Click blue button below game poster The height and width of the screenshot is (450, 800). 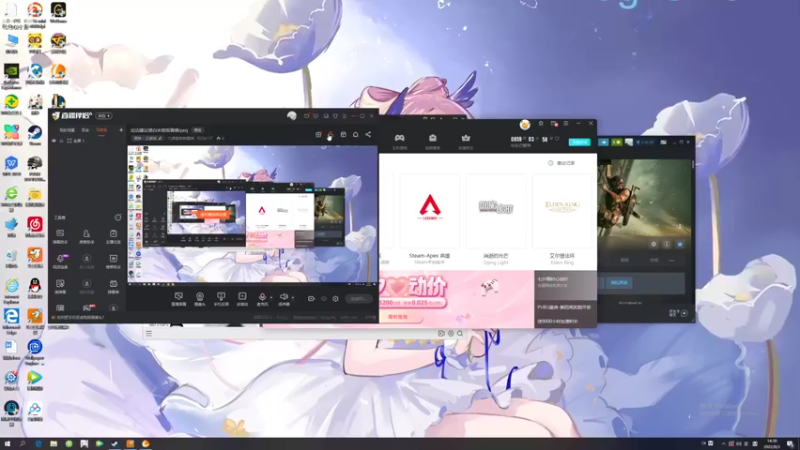point(619,283)
